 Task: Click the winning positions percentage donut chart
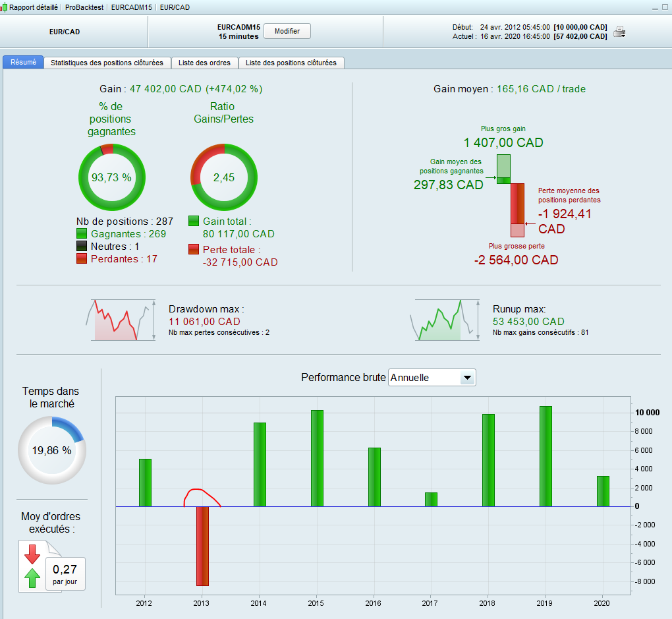112,177
